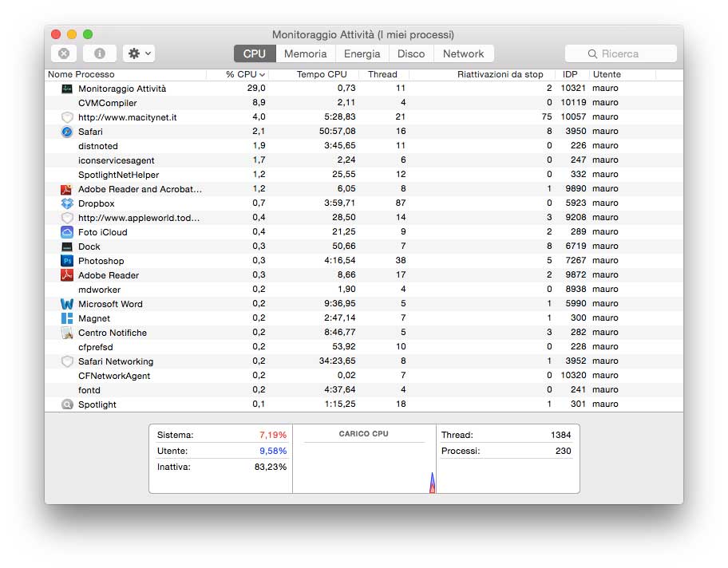The height and width of the screenshot is (568, 728).
Task: Sort by Riattivazioni da stop column
Action: pyautogui.click(x=482, y=75)
